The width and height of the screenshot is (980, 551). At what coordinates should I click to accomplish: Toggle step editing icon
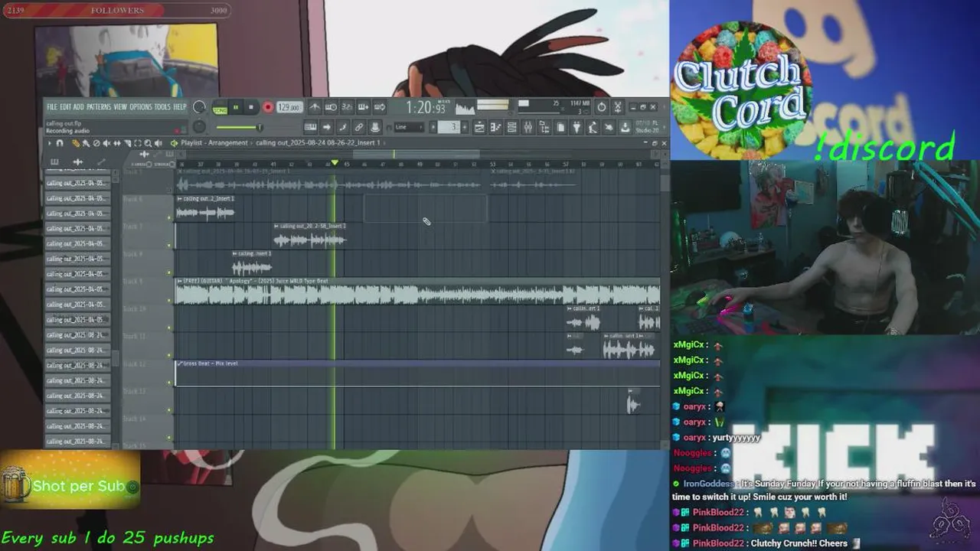[342, 127]
